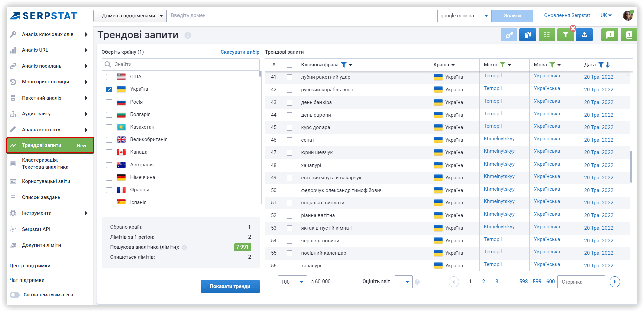Image resolution: width=644 pixels, height=312 pixels.
Task: Toggle the select-all checkbox in table header
Action: tap(290, 65)
